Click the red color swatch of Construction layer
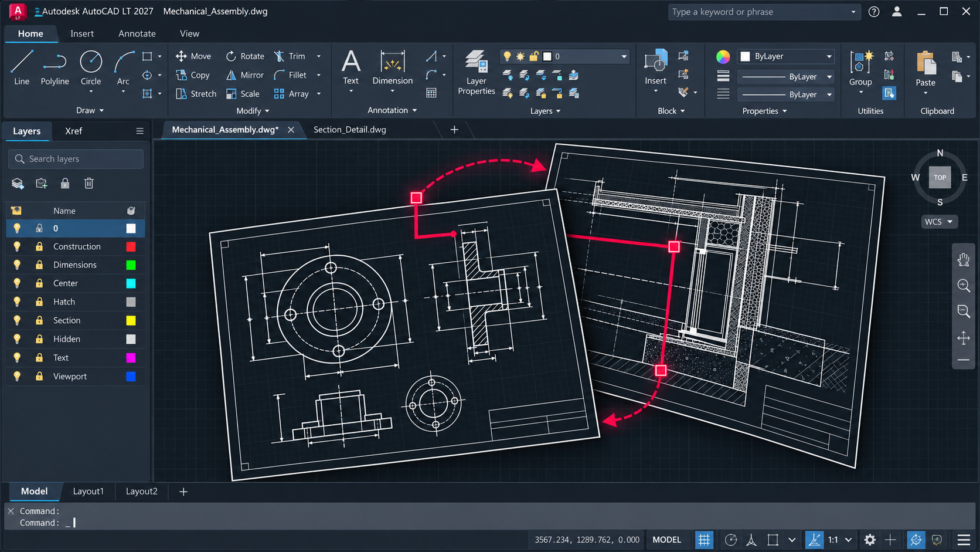 pos(131,247)
